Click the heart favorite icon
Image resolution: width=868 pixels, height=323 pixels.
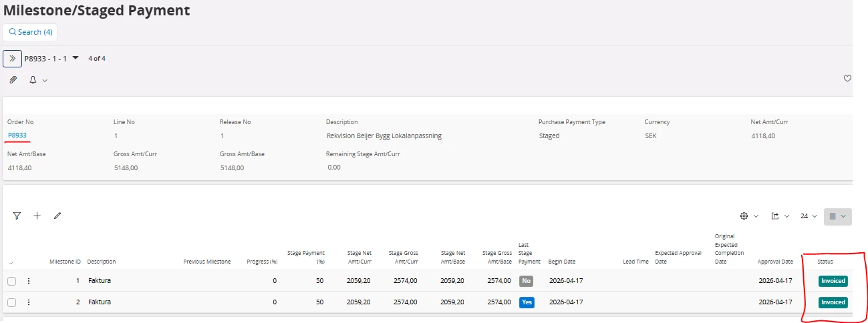(x=847, y=79)
